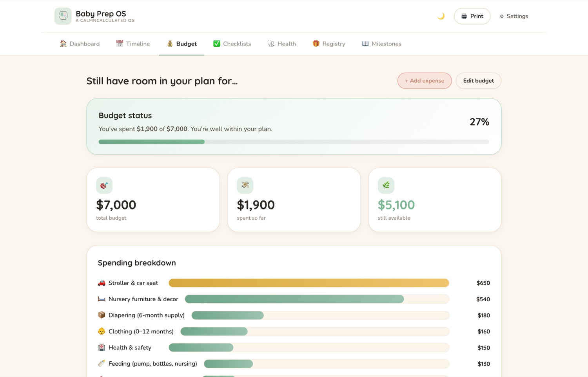Click the hospital icon beside Health & safety

tap(102, 348)
